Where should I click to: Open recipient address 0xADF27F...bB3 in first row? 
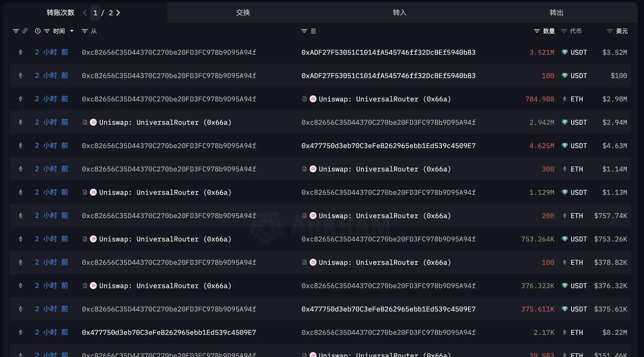pos(388,52)
